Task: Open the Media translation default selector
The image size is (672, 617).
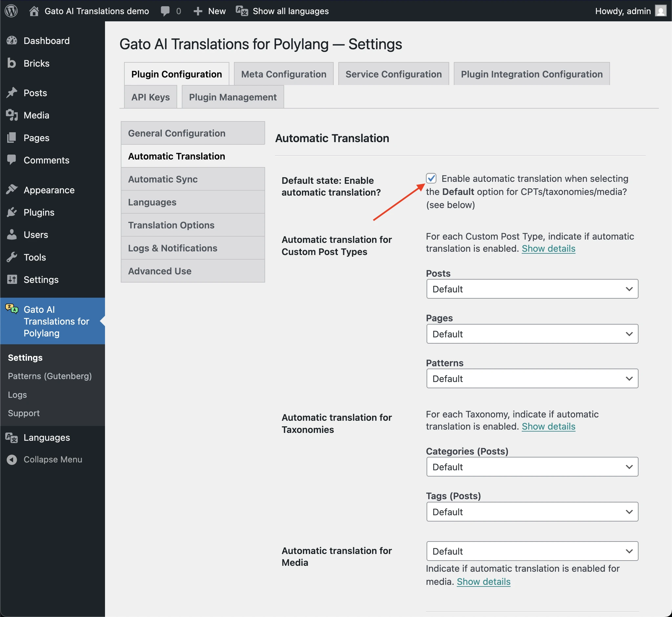Action: [x=532, y=551]
